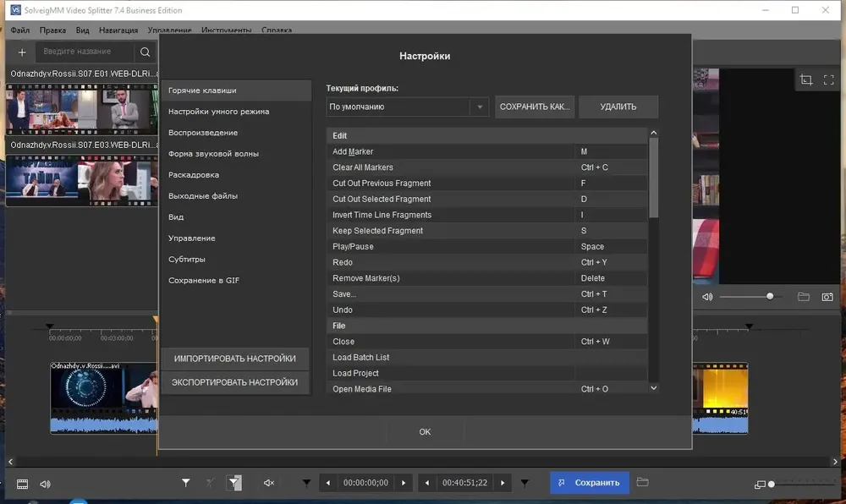The image size is (846, 504).
Task: Click the preview volume speaker icon
Action: pyautogui.click(x=707, y=297)
